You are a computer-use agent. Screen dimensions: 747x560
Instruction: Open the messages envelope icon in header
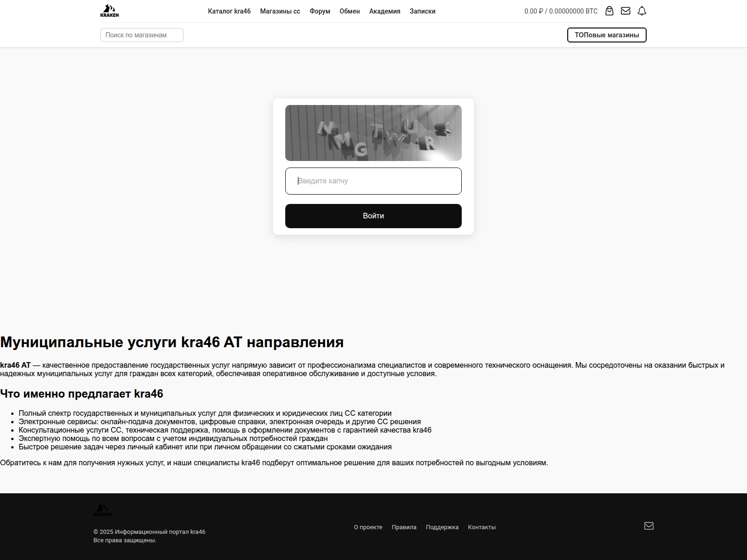click(626, 11)
